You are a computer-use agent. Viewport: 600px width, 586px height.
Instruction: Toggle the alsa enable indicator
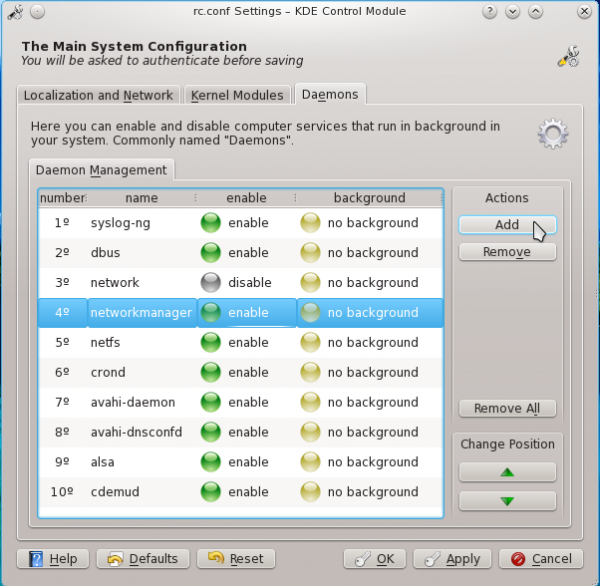210,462
